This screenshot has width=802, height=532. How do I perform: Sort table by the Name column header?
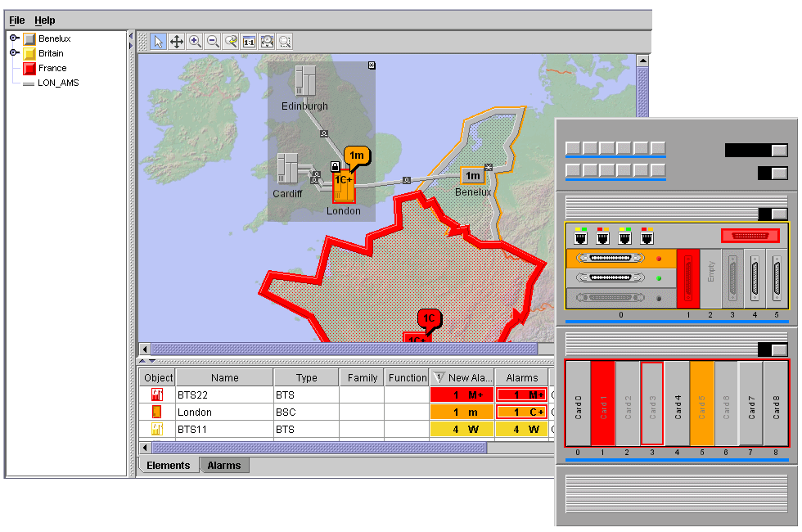click(x=224, y=377)
